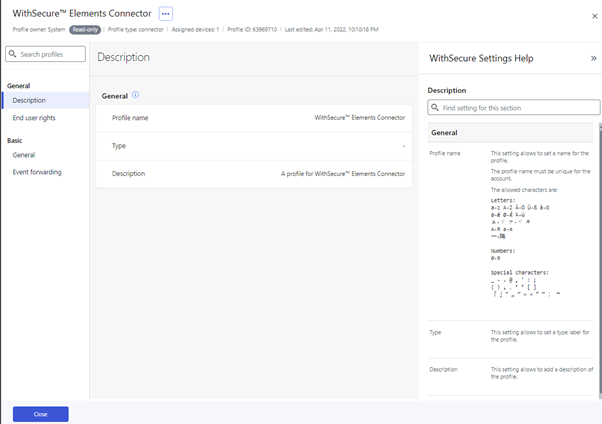This screenshot has height=424, width=602.
Task: Click the Profile name row
Action: click(254, 118)
